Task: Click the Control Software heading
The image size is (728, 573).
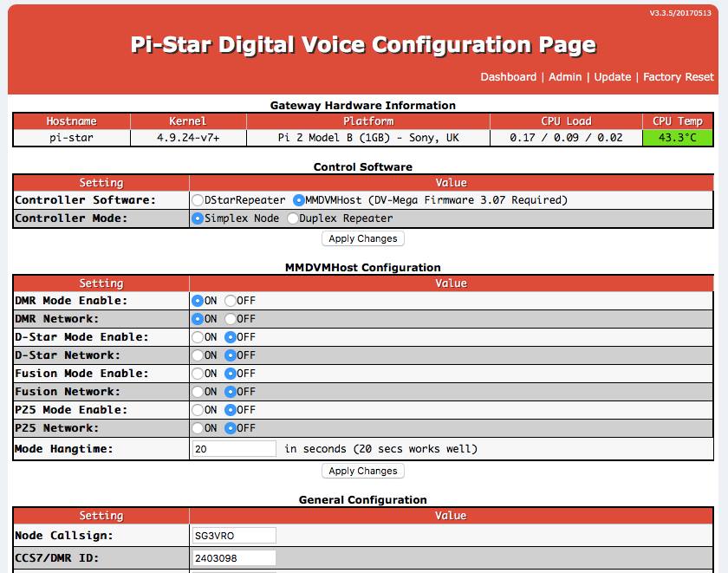Action: (363, 166)
